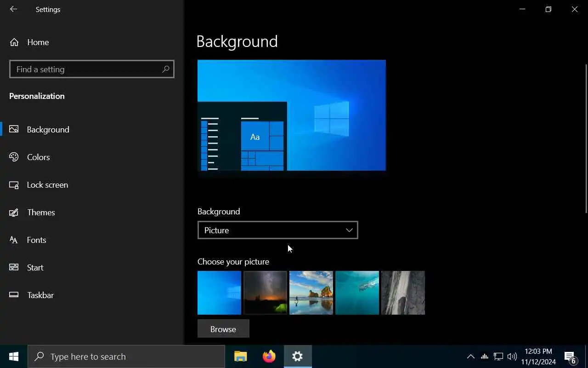This screenshot has width=588, height=368.
Task: Go to the Taskbar settings tab
Action: (x=92, y=295)
